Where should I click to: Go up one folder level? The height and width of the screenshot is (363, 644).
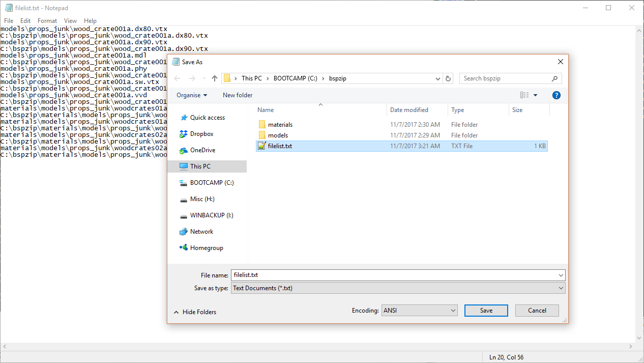coord(215,78)
